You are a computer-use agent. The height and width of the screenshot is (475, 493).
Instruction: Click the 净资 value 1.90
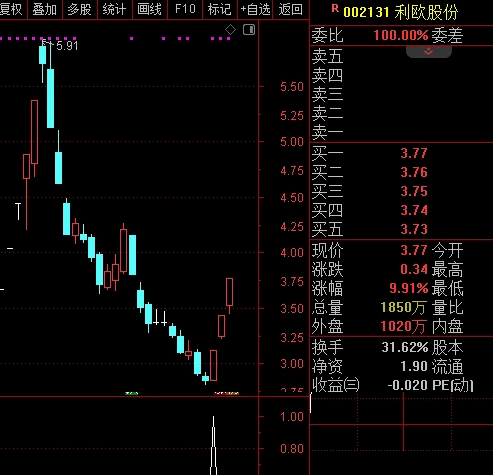pos(414,366)
